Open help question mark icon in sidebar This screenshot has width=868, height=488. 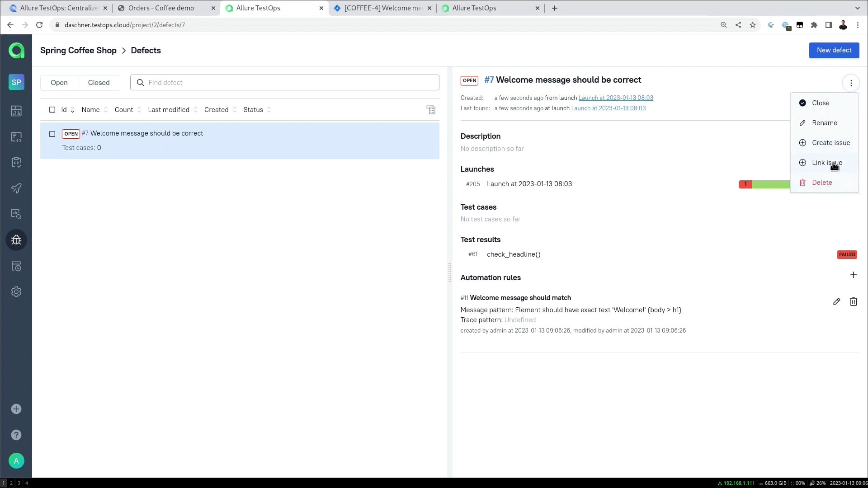16,435
